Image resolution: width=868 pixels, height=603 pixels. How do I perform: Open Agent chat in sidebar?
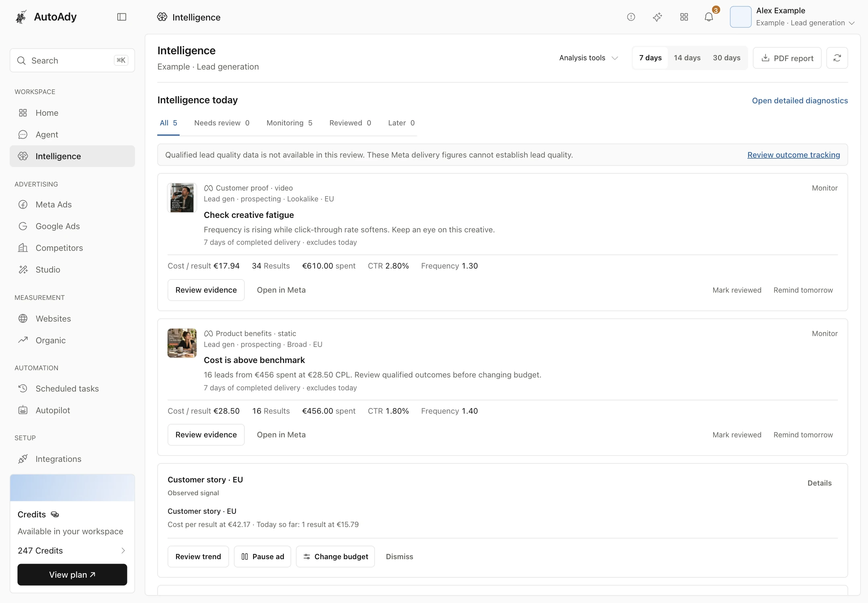[x=72, y=134]
